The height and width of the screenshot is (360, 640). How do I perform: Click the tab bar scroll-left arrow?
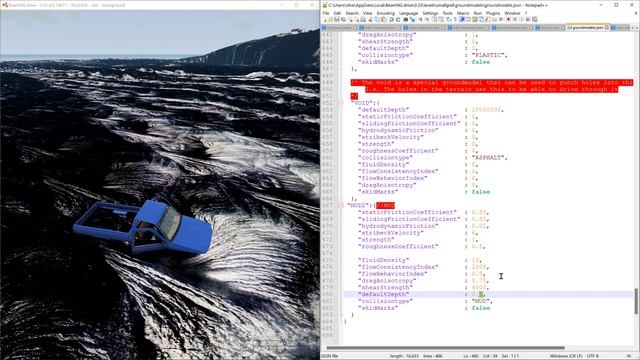coord(632,28)
